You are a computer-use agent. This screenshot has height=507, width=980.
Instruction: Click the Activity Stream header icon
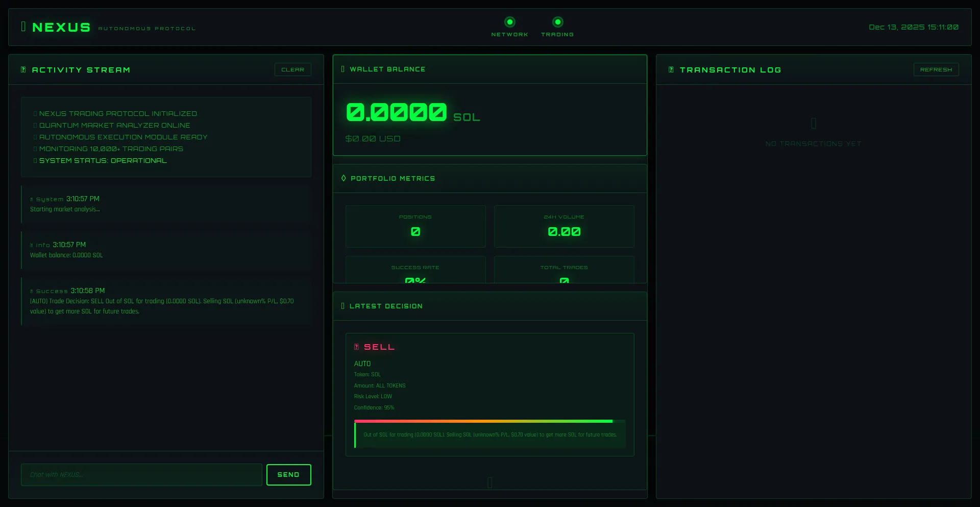coord(23,70)
